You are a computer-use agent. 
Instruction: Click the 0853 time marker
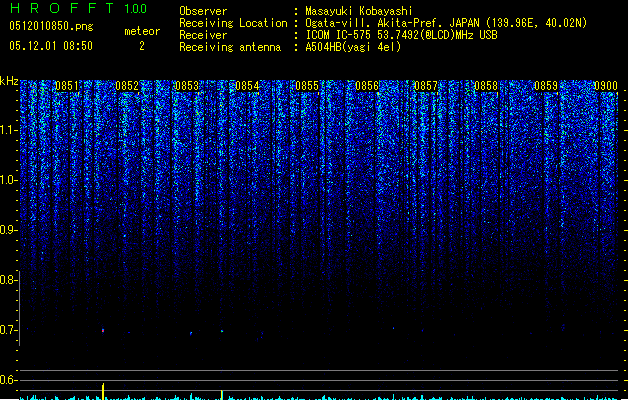[187, 86]
